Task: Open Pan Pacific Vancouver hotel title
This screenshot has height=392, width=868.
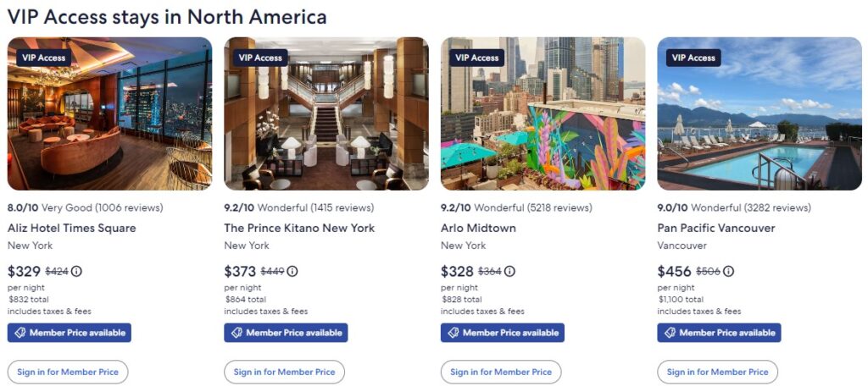Action: pos(716,228)
